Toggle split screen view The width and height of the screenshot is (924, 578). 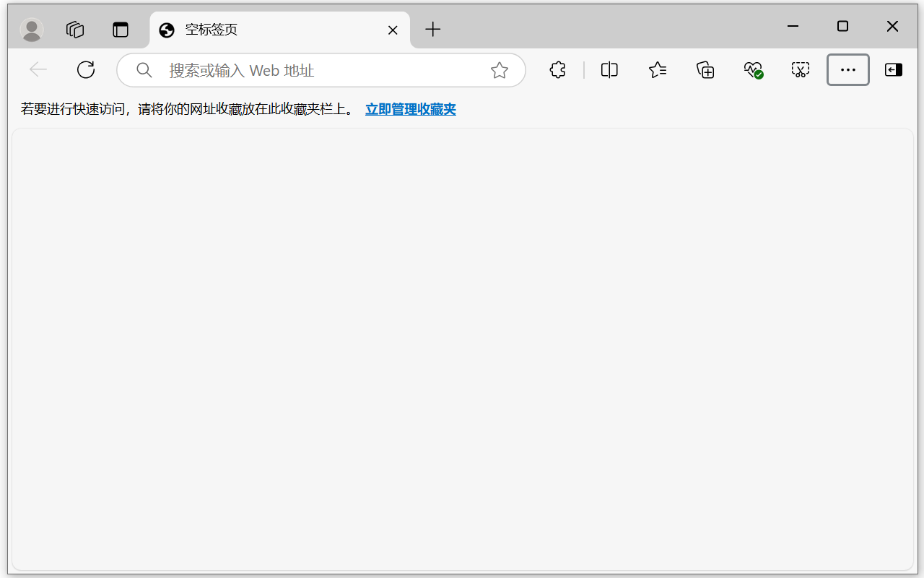pos(609,70)
